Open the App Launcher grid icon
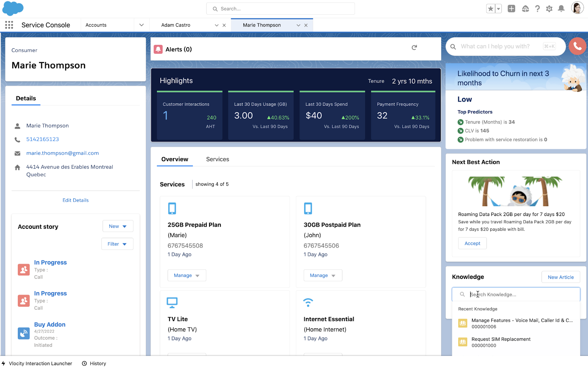588x370 pixels. 9,25
